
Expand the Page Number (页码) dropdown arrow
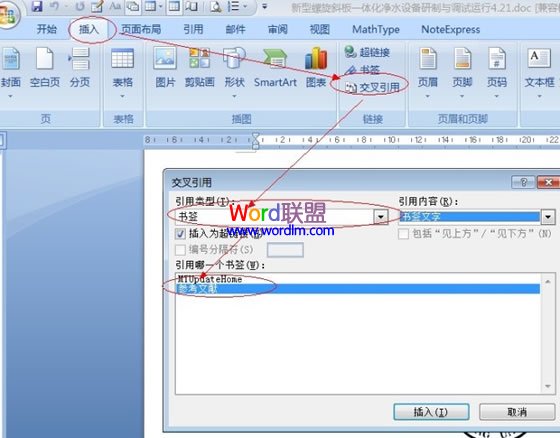(496, 96)
